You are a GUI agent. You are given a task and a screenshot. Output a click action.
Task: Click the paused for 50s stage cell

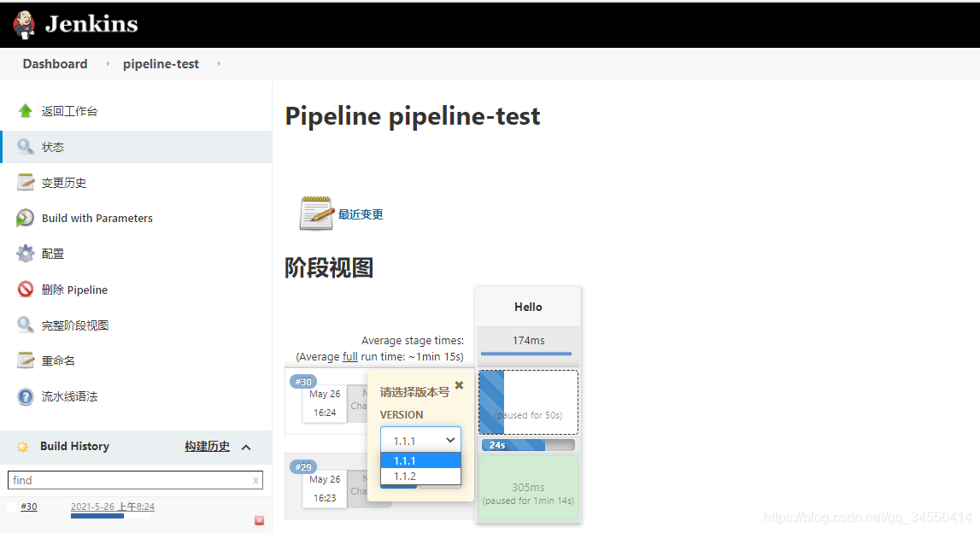528,402
